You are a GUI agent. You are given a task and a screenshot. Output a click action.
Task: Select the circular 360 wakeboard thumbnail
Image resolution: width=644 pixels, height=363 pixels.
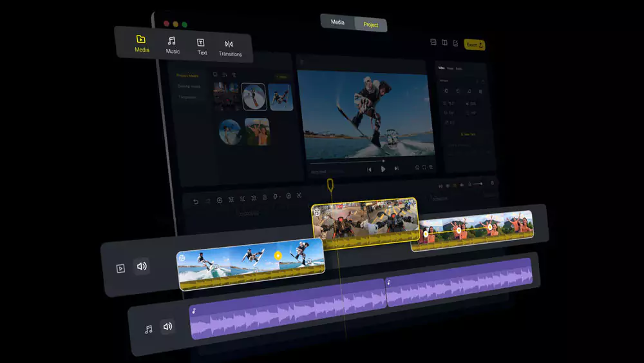(x=254, y=97)
